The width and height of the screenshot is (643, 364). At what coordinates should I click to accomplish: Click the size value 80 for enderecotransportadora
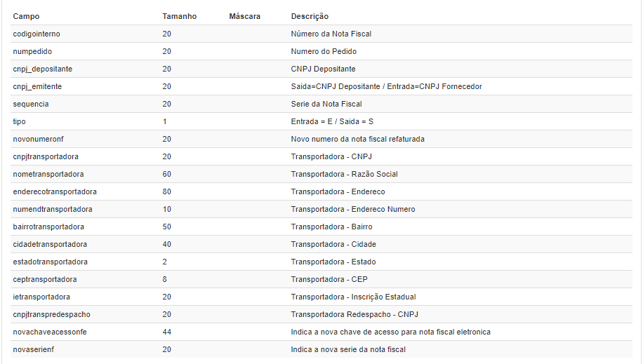coord(166,191)
